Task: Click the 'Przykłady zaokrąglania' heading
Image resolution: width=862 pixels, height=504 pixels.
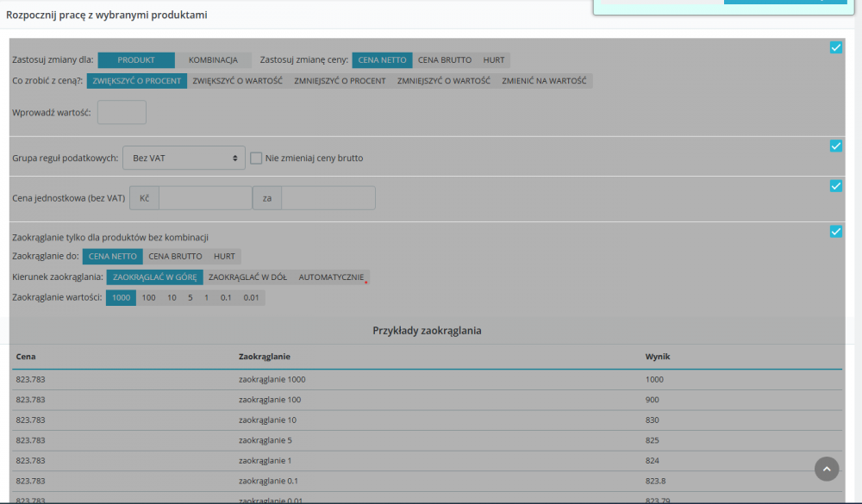Action: 428,330
